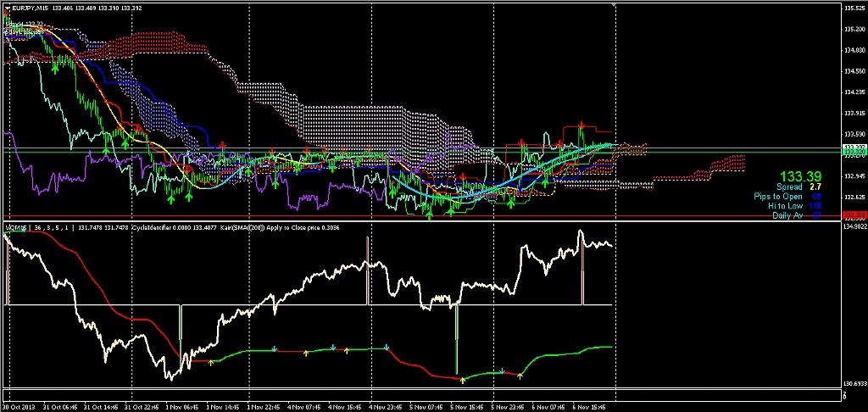Click the 134.560 price axis value

coord(854,71)
